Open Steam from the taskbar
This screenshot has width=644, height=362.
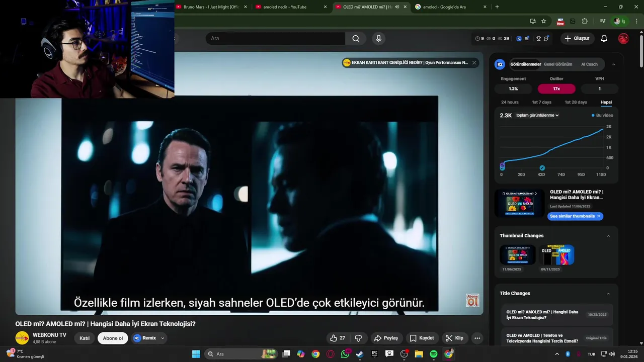(360, 354)
